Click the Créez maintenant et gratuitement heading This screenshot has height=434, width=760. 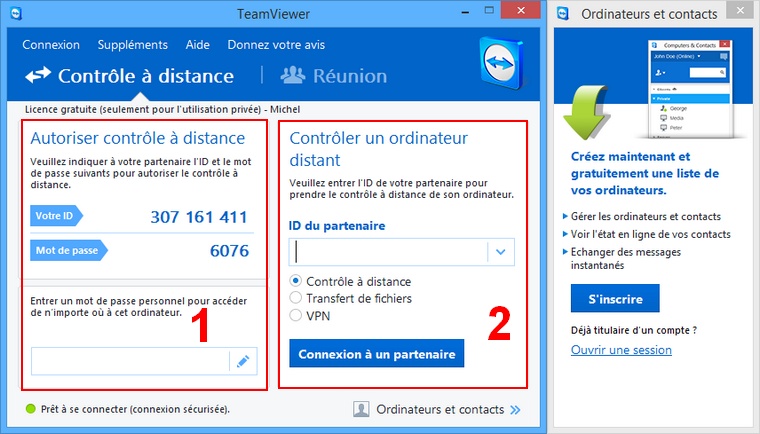[645, 173]
